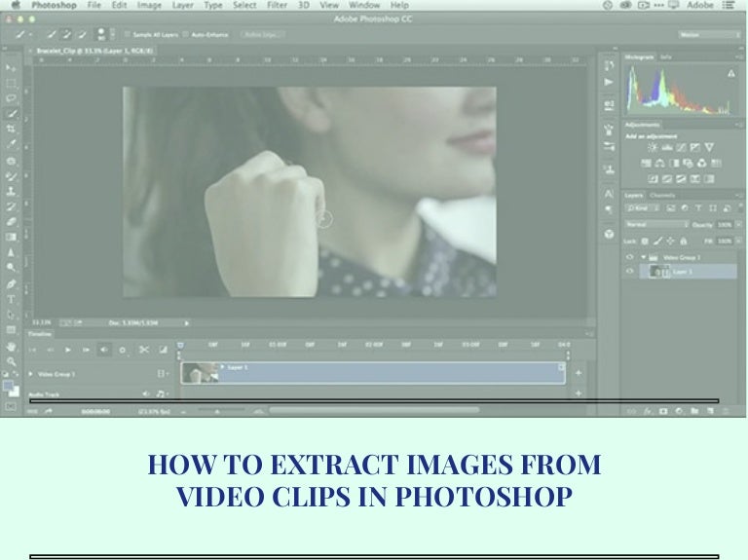
Task: Select the Eyedropper tool
Action: click(x=11, y=144)
